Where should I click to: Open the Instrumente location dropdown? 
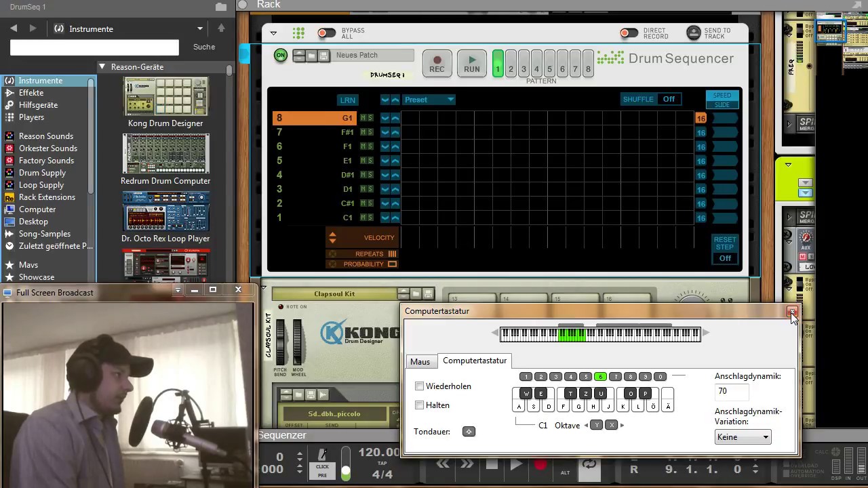click(129, 29)
